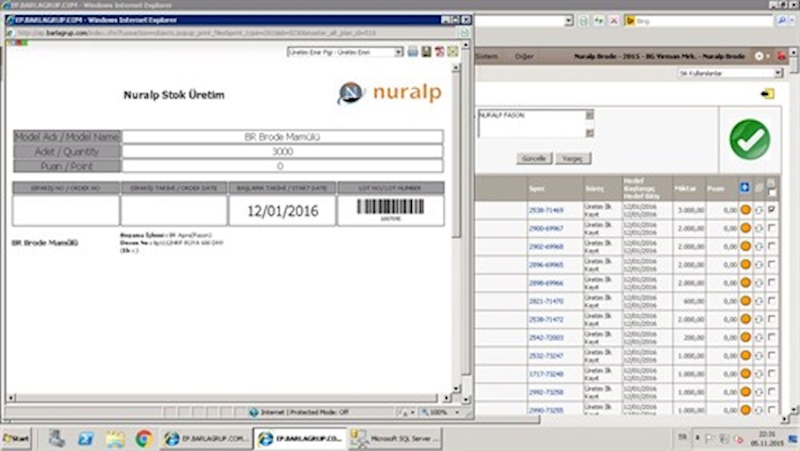
Task: Open PowerShell icon on taskbar
Action: click(86, 438)
